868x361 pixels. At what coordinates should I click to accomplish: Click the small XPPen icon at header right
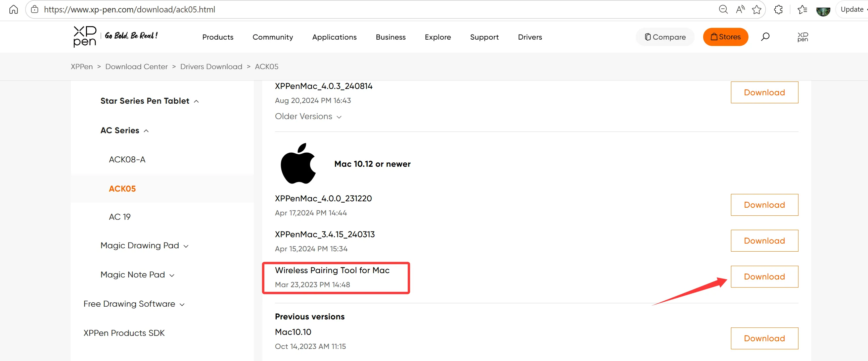[803, 37]
